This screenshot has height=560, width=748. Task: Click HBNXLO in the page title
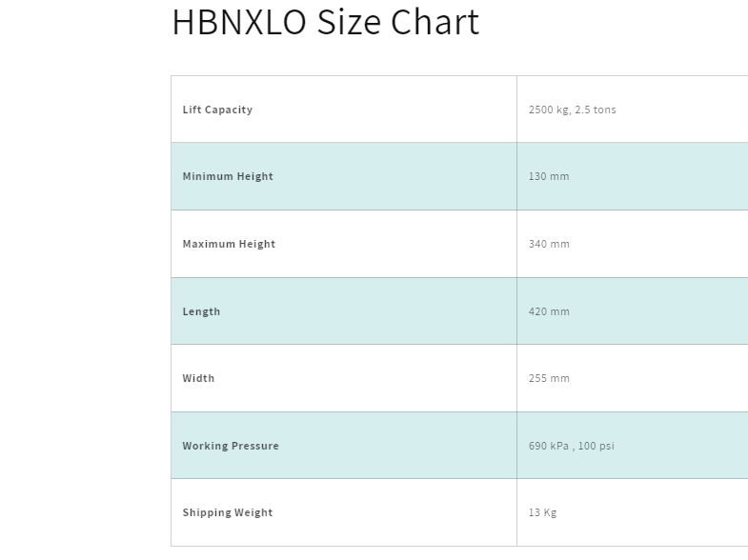[239, 22]
